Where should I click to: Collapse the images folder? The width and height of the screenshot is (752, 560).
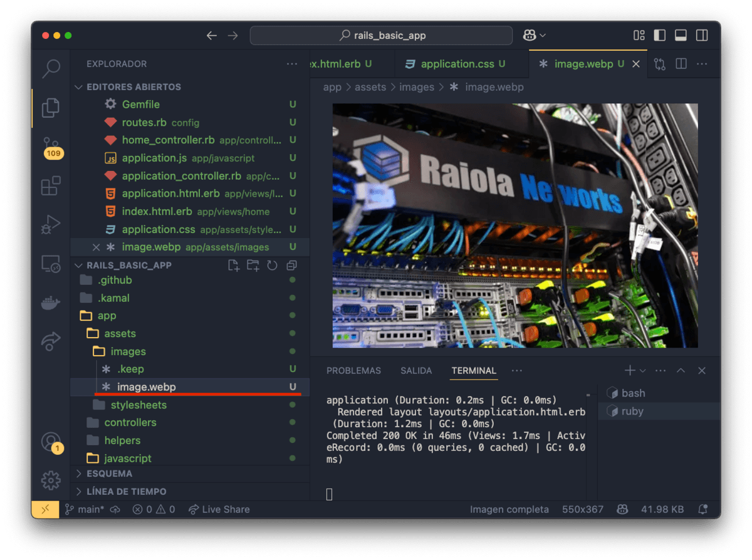point(191,351)
